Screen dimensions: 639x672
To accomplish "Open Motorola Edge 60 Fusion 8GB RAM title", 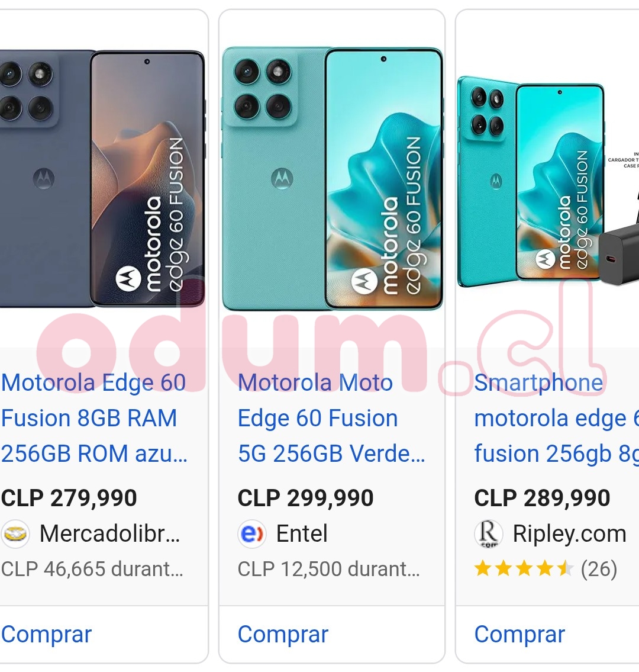I will [94, 418].
